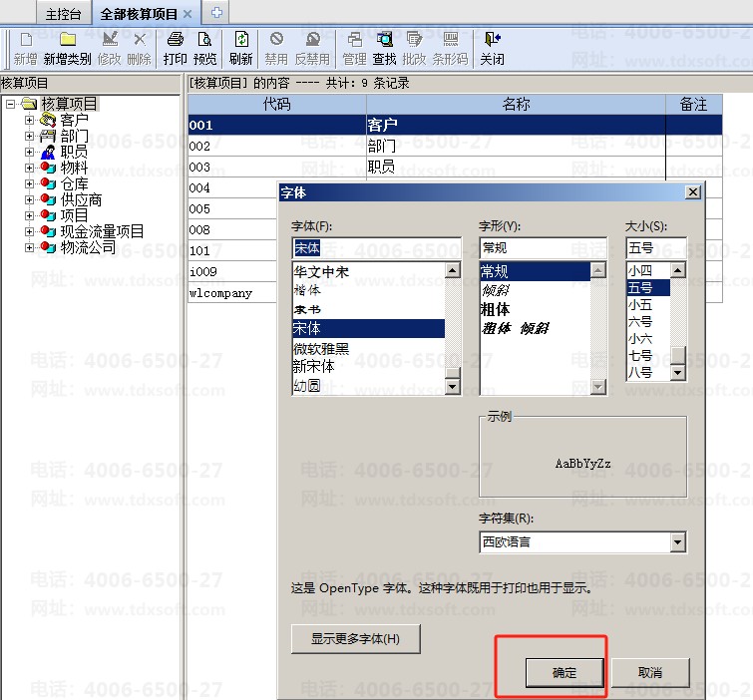Expand the 仓库 tree node

[29, 183]
